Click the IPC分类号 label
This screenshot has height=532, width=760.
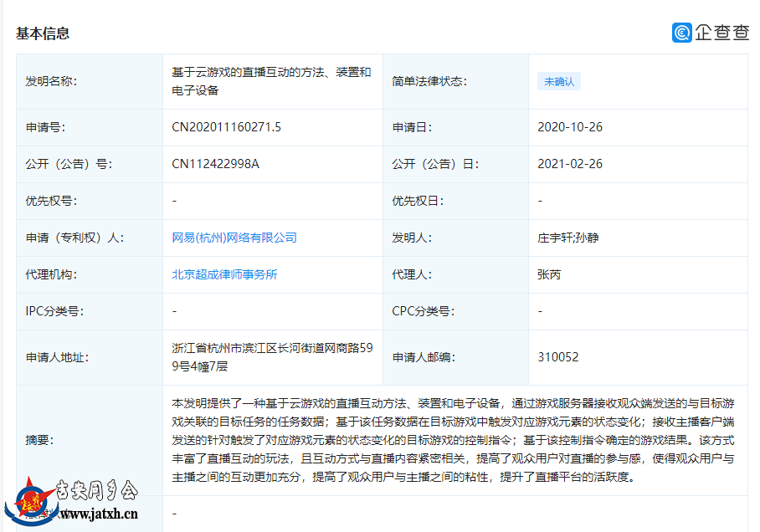(54, 311)
